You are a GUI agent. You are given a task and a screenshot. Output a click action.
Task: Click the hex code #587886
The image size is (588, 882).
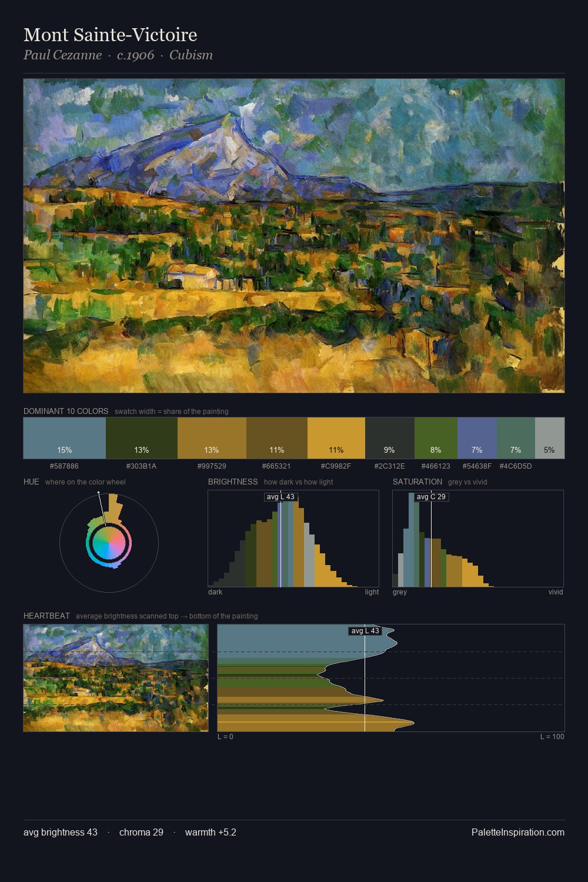pos(65,466)
